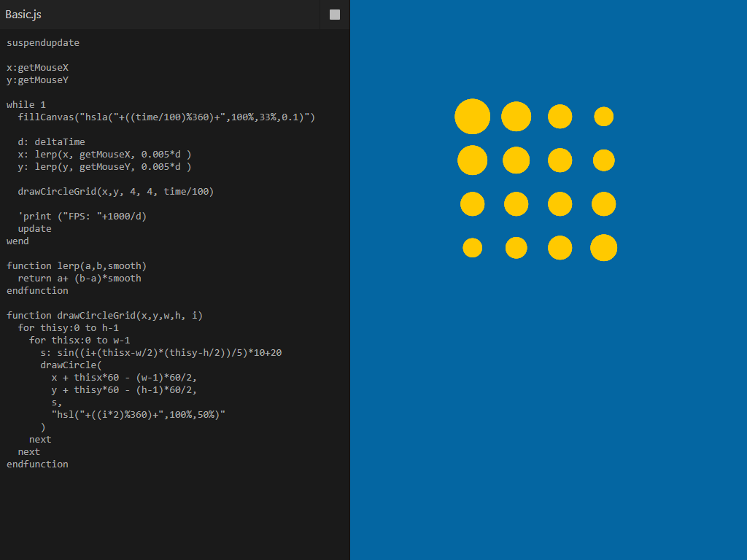Viewport: 747px width, 560px height.
Task: Click the endfunction line of drawCircleGrid
Action: pos(37,464)
